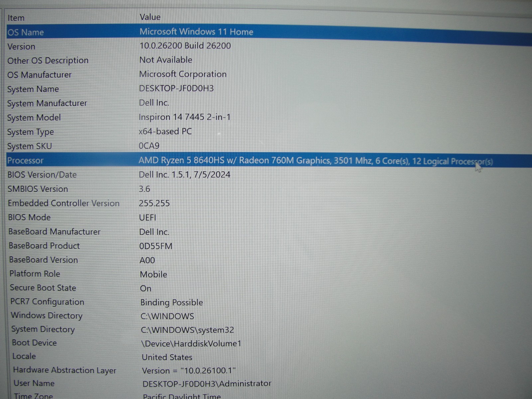Click the 'DESKTOP-JF0D0H3' system name value
The image size is (532, 399).
[x=176, y=88]
